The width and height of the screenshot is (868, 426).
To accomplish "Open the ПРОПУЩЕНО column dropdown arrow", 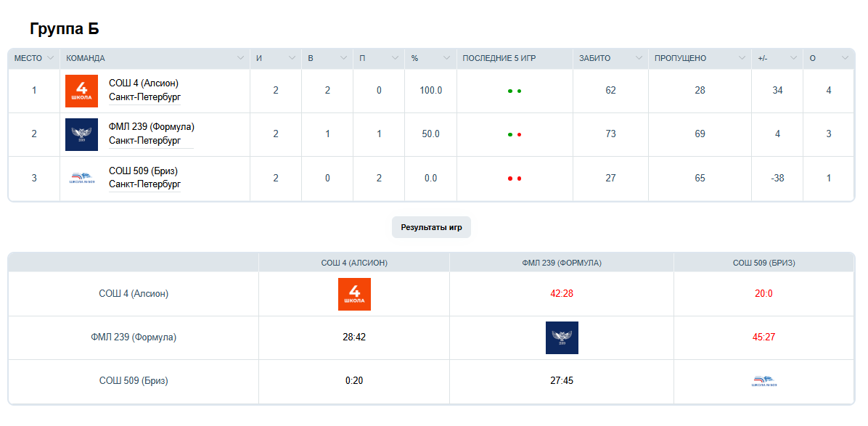I will pyautogui.click(x=742, y=58).
